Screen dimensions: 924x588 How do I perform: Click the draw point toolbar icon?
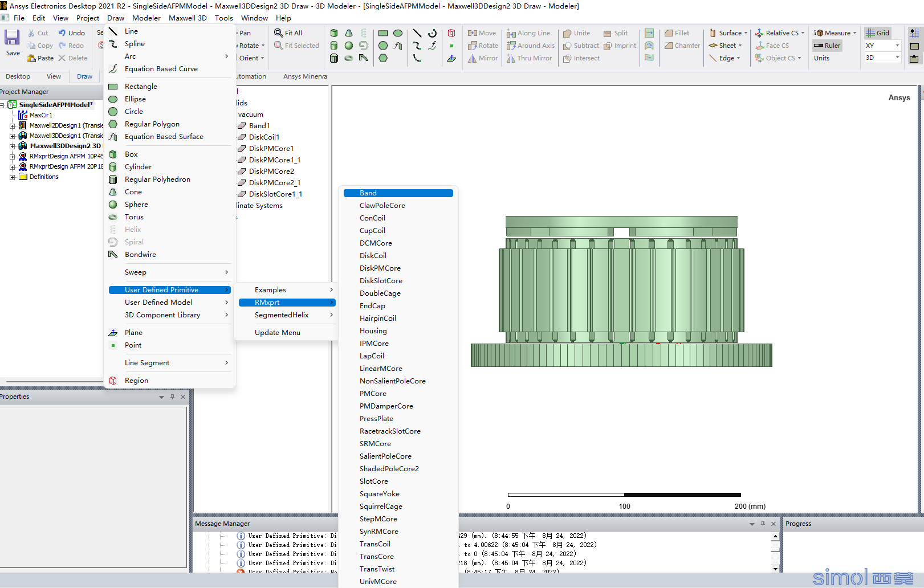click(451, 46)
